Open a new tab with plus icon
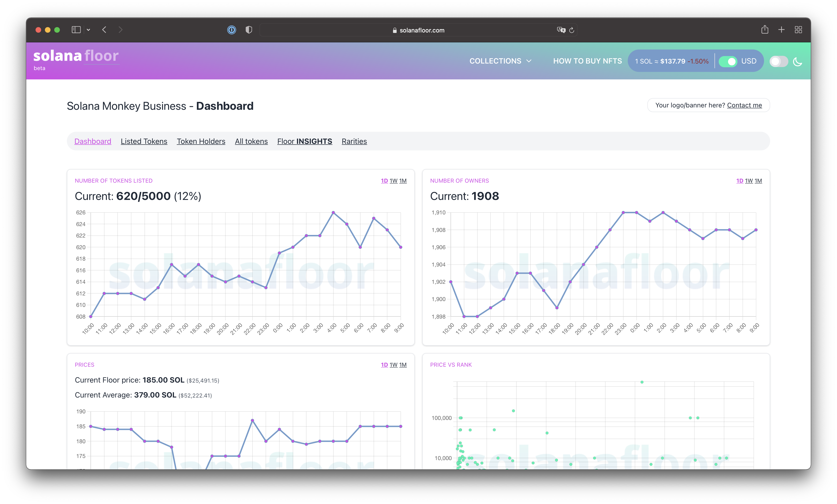The height and width of the screenshot is (504, 837). pos(781,29)
